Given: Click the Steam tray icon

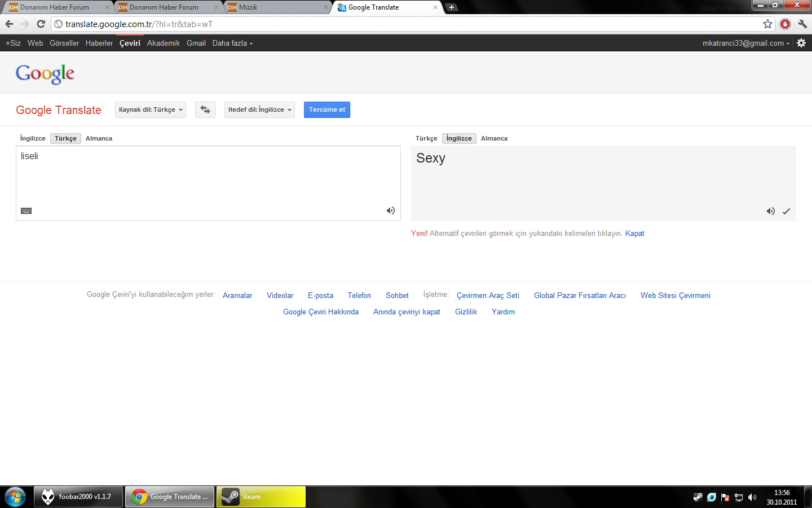Looking at the screenshot, I should coord(698,497).
